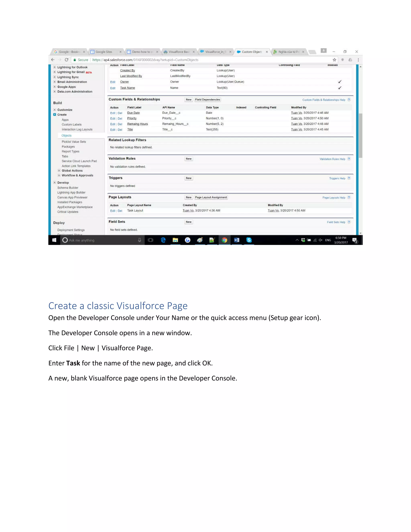The width and height of the screenshot is (411, 532).
Task: Expand Workflow & Approvals node
Action: [59, 175]
